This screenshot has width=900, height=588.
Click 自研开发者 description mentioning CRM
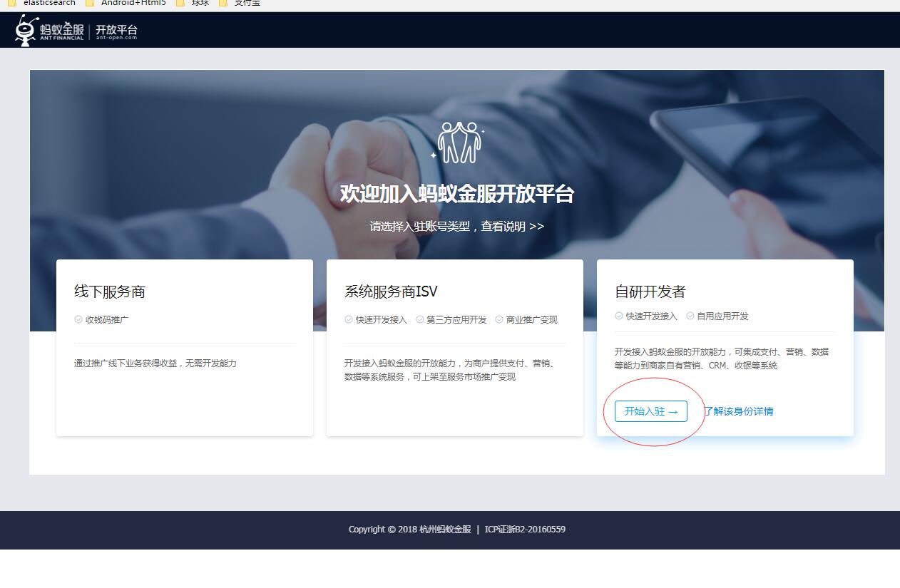coord(722,359)
